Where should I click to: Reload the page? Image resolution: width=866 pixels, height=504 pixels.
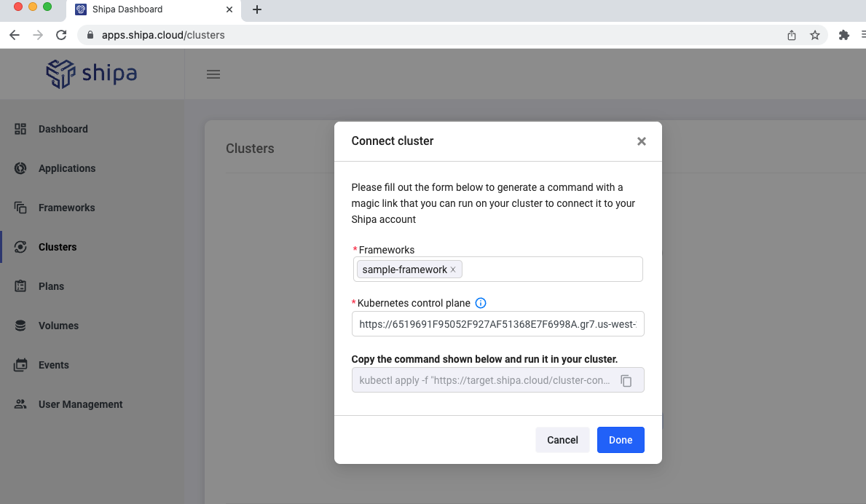61,35
